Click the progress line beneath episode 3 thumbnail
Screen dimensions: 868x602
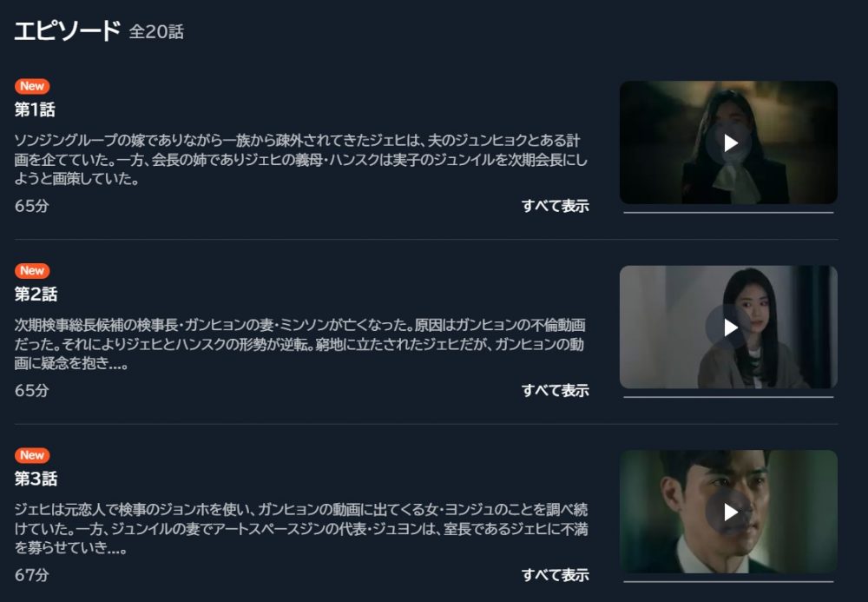(728, 581)
